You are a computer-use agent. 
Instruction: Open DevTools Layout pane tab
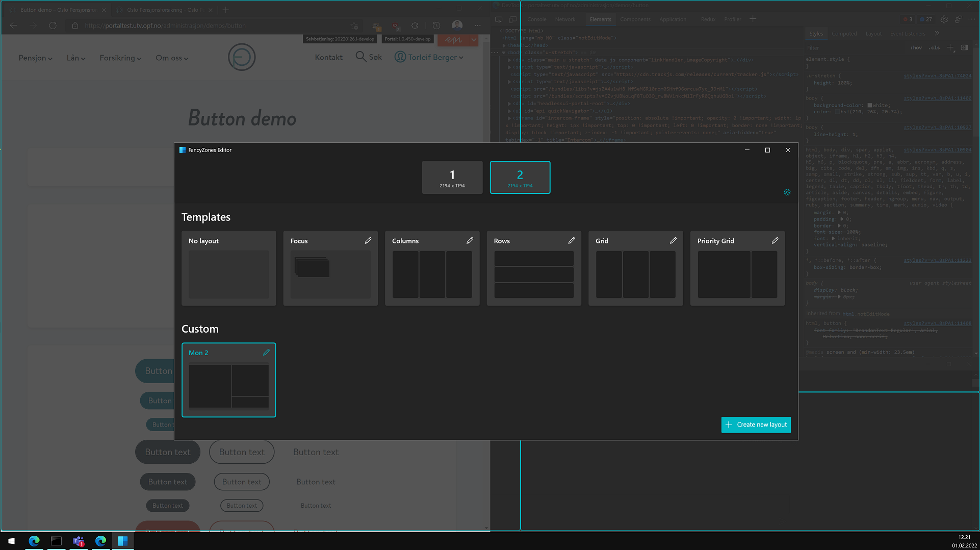coord(874,34)
